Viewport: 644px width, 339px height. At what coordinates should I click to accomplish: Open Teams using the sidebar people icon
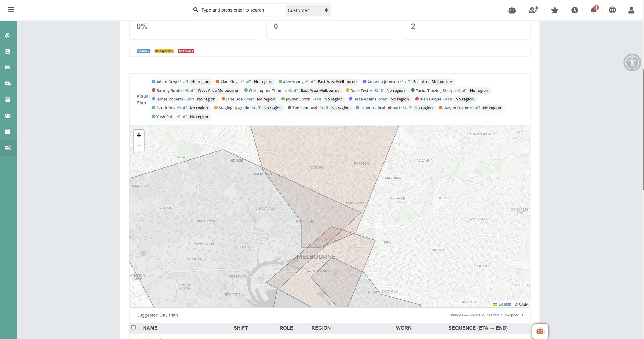pyautogui.click(x=8, y=116)
